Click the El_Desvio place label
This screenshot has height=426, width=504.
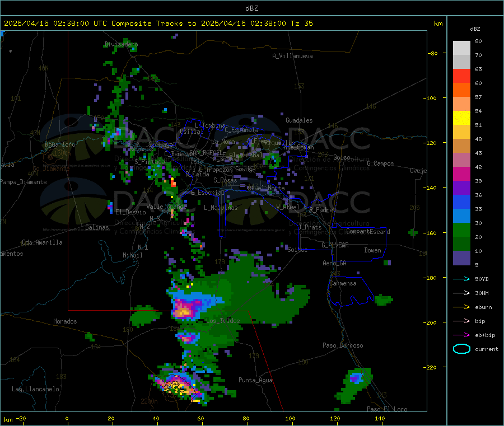point(130,212)
